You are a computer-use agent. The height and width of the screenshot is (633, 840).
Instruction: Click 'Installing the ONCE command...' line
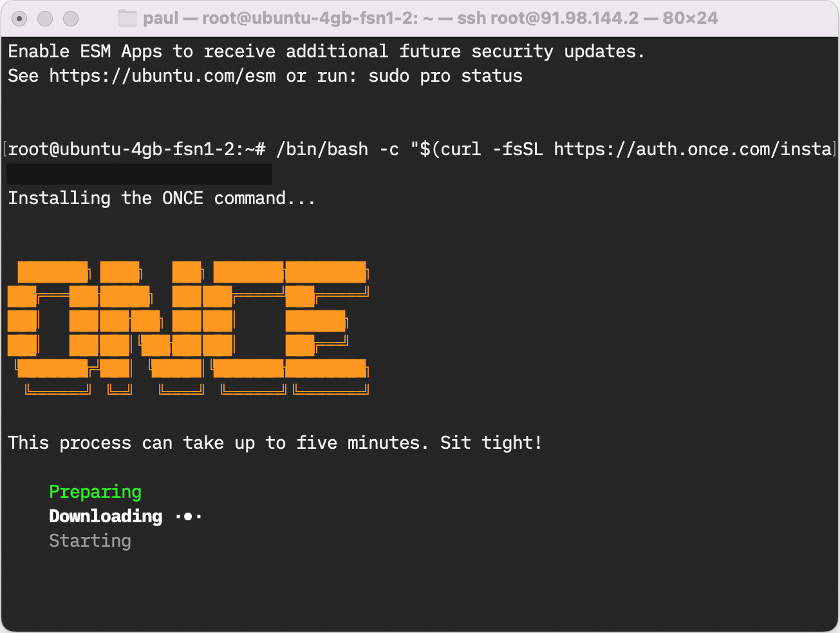(x=162, y=198)
